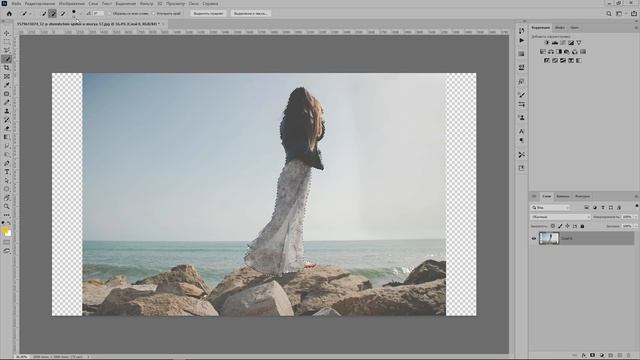Click the search icon at top right
Viewport: 640px width, 360px height.
pos(609,13)
